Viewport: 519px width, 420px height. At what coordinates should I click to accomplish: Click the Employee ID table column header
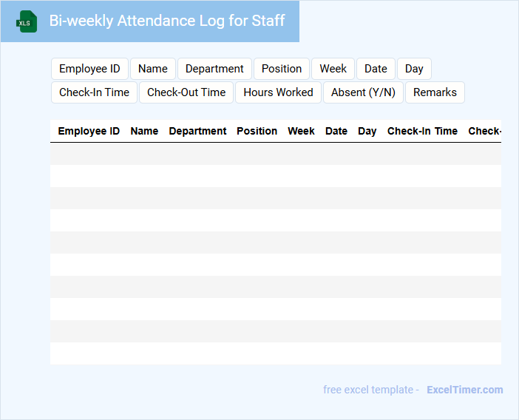[89, 131]
